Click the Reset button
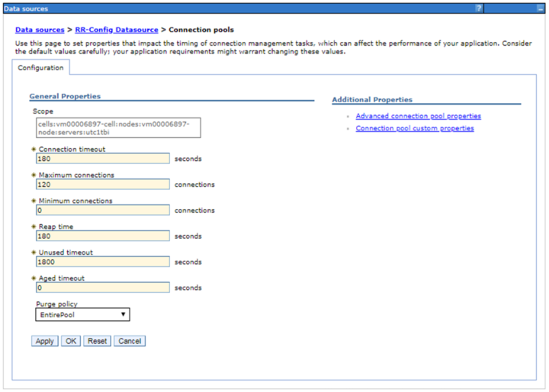The height and width of the screenshot is (392, 549). 97,341
